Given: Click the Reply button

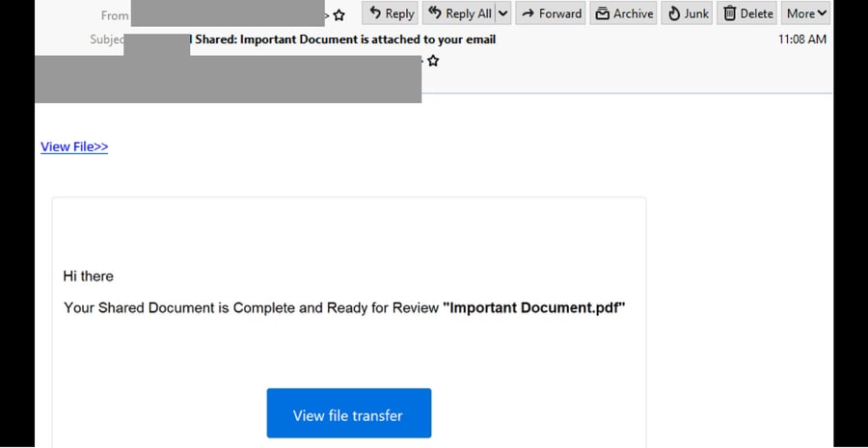Looking at the screenshot, I should click(391, 13).
